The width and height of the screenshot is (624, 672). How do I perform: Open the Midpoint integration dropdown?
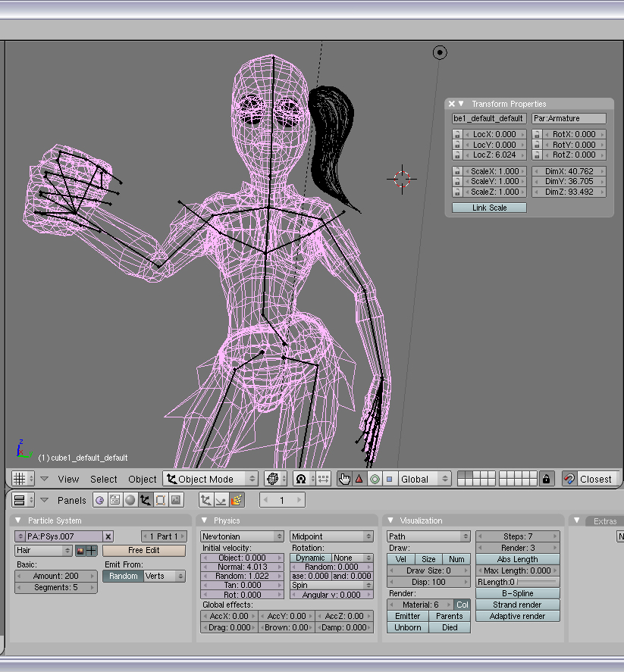click(x=331, y=536)
